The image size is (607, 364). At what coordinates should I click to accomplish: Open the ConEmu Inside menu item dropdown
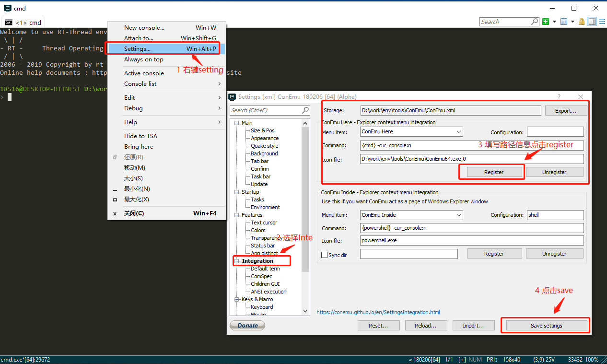click(x=458, y=215)
